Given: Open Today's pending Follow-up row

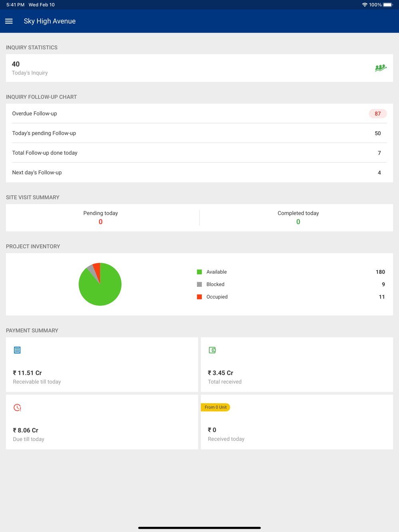Looking at the screenshot, I should click(x=199, y=133).
